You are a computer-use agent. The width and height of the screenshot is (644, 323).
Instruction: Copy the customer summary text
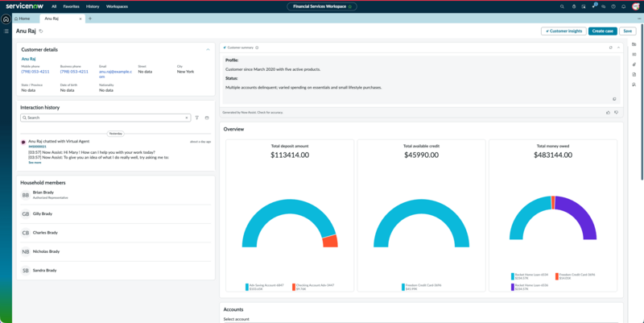tap(614, 99)
